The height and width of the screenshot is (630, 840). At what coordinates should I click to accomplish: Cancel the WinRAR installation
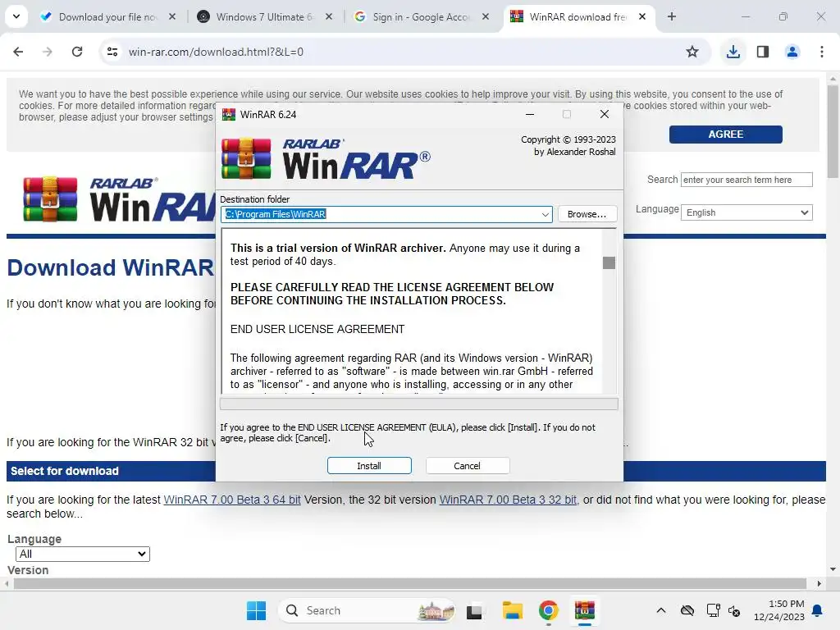tap(467, 466)
